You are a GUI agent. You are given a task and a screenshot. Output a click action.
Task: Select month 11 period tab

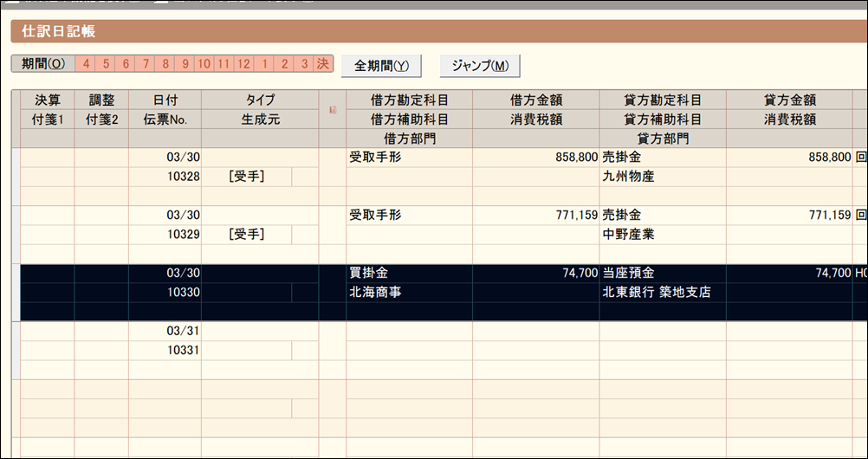click(x=223, y=64)
